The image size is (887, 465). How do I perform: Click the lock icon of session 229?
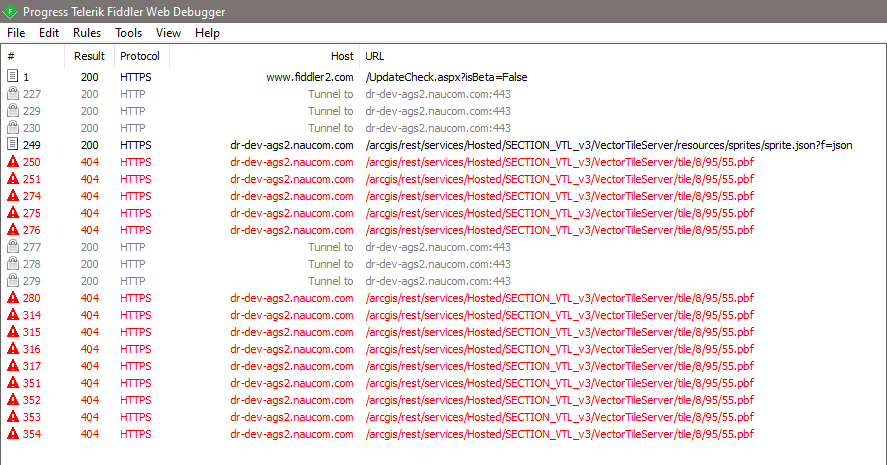(12, 110)
